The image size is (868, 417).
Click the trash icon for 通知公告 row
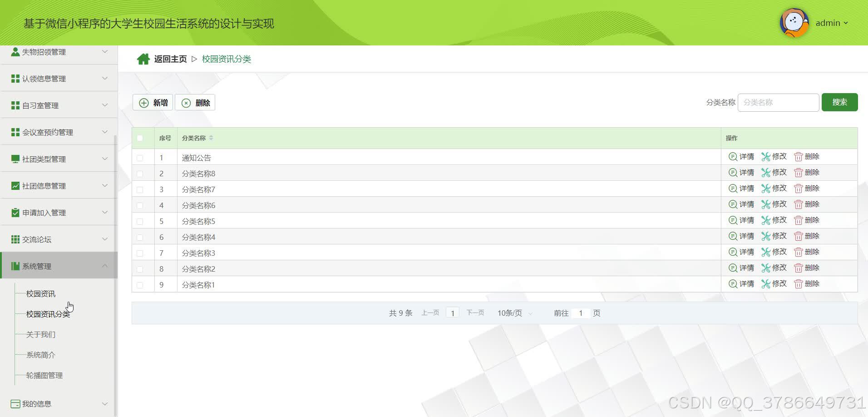pyautogui.click(x=799, y=157)
